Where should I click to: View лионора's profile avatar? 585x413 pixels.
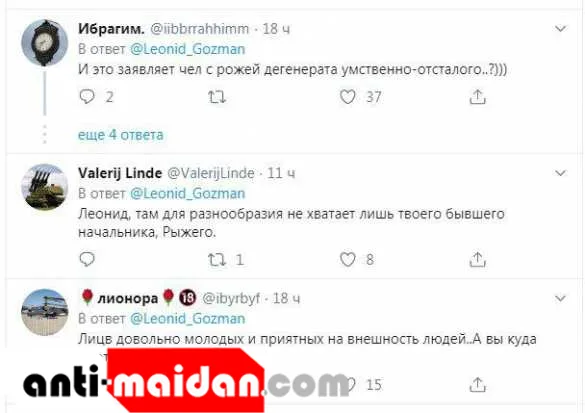pyautogui.click(x=45, y=312)
